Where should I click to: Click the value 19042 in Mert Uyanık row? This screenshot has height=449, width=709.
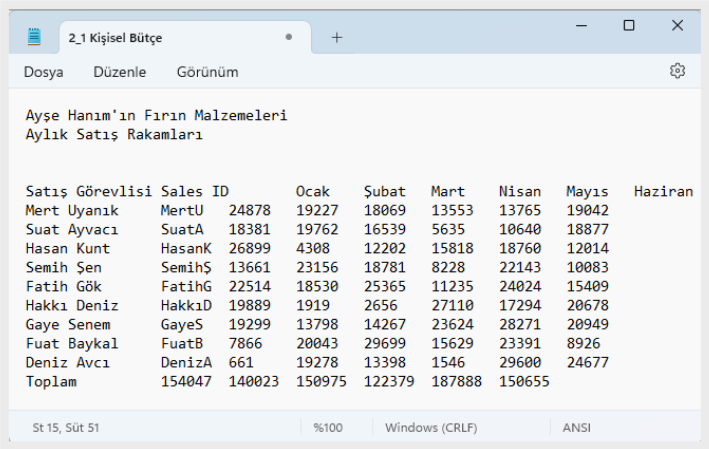587,210
